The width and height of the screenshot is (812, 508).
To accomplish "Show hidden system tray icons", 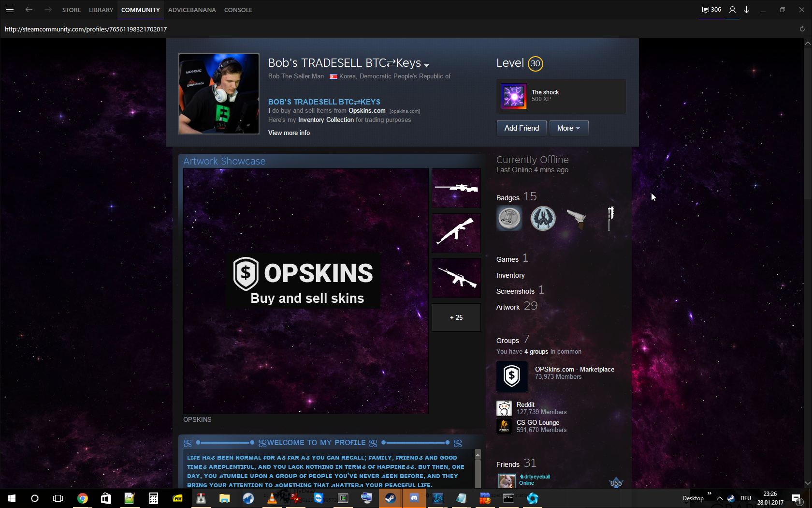I will click(720, 498).
